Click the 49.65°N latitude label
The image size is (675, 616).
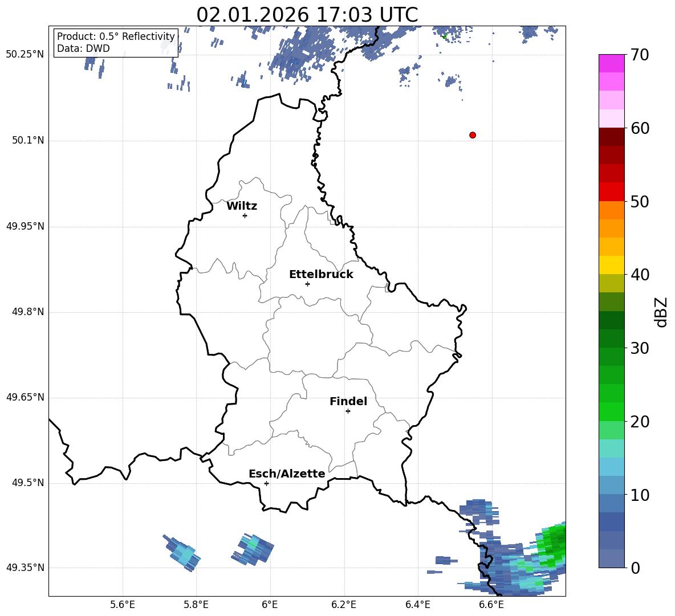pos(25,397)
